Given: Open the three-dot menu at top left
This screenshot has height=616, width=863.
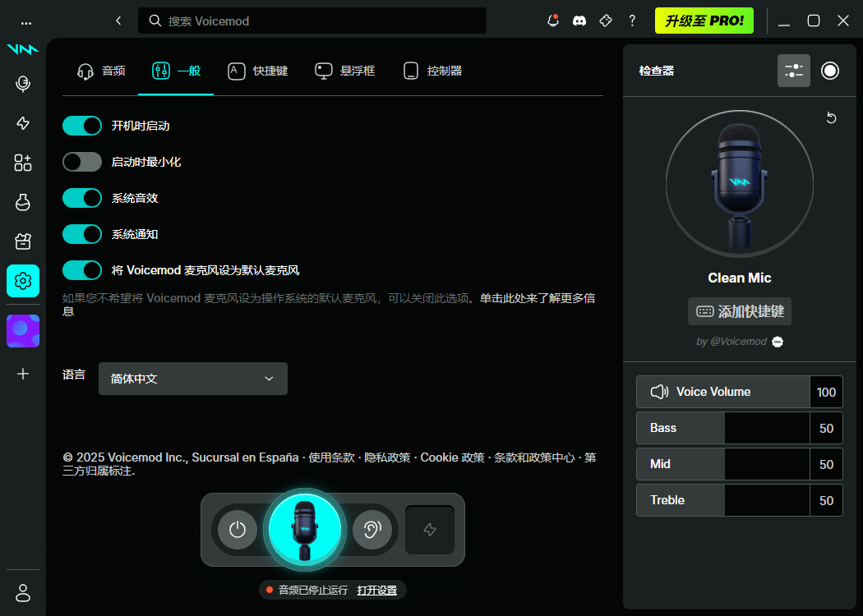Looking at the screenshot, I should coord(25,23).
